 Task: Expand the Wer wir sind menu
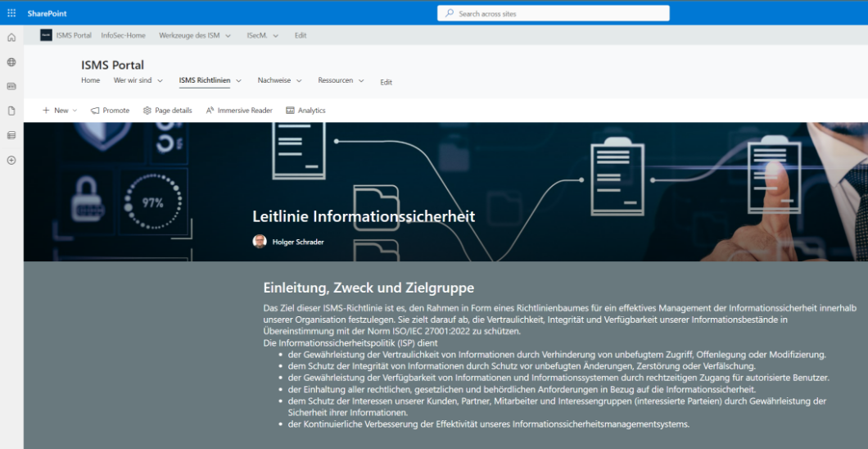click(138, 80)
